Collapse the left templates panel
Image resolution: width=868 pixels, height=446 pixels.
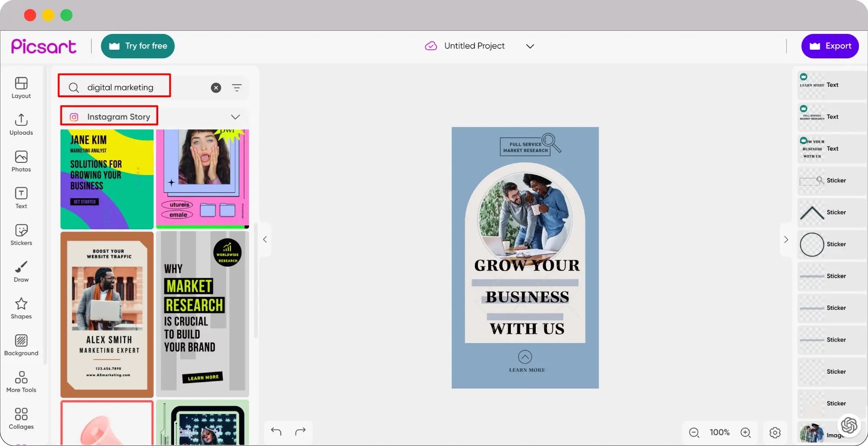(265, 240)
